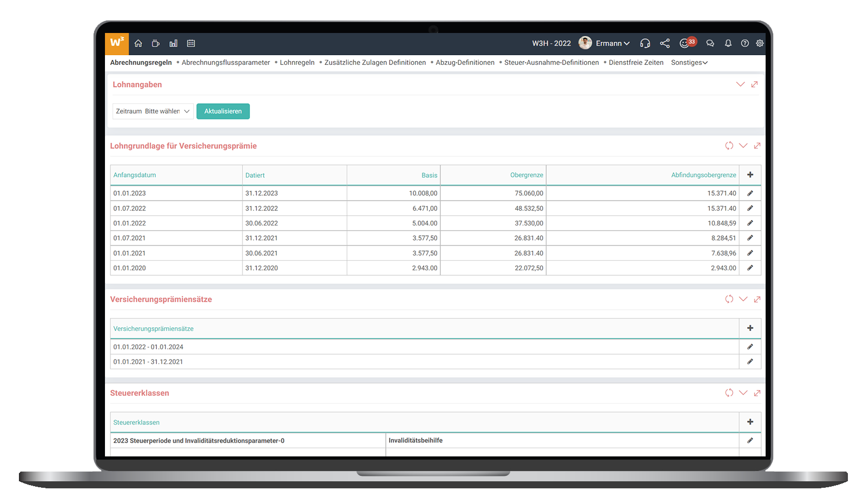The width and height of the screenshot is (863, 504).
Task: Select the 01.01.2021 - 31.12.2021 row text
Action: tap(148, 362)
